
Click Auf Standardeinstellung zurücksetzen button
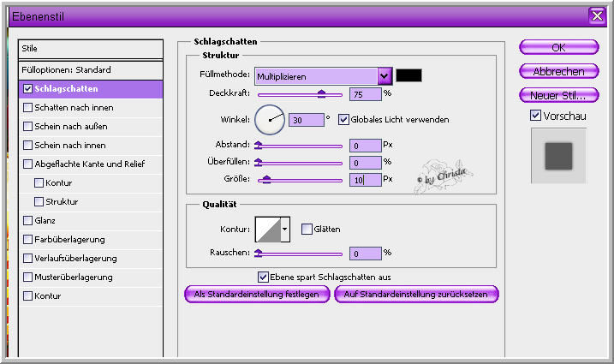coord(416,295)
